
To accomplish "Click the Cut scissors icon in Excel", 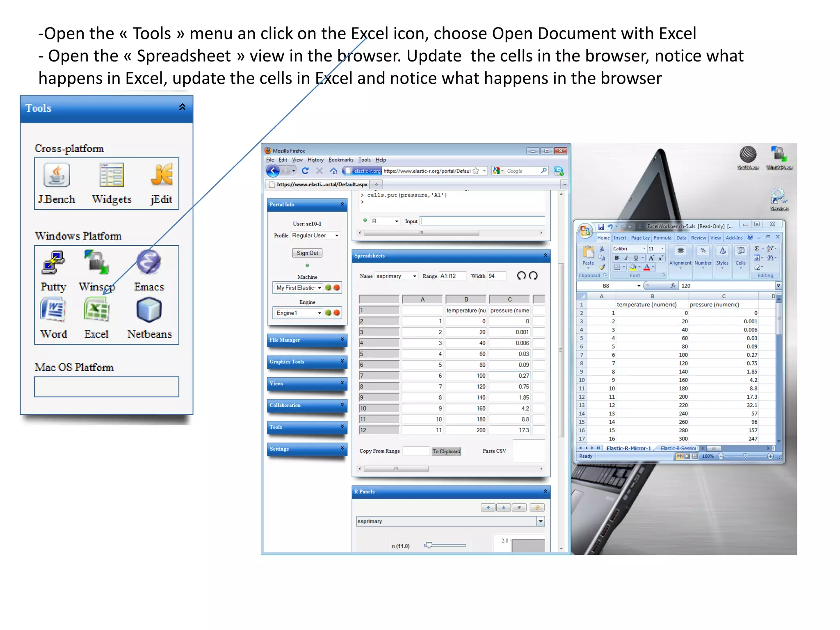I will coord(602,249).
